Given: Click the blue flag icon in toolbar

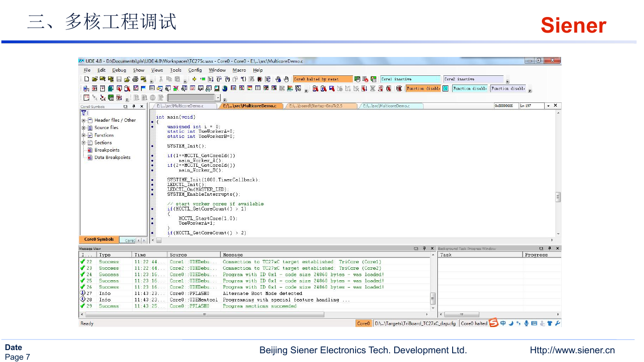Looking at the screenshot, I should pyautogui.click(x=143, y=88).
